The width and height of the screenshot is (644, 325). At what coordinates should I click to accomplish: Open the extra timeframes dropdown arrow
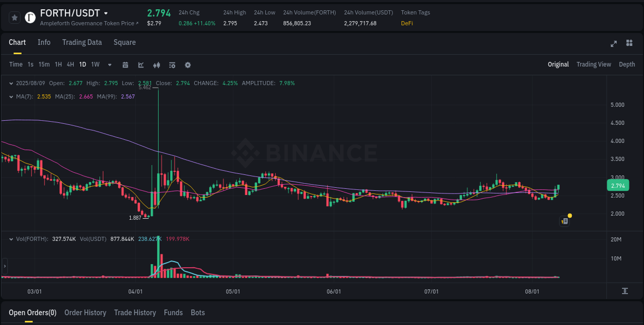click(109, 65)
